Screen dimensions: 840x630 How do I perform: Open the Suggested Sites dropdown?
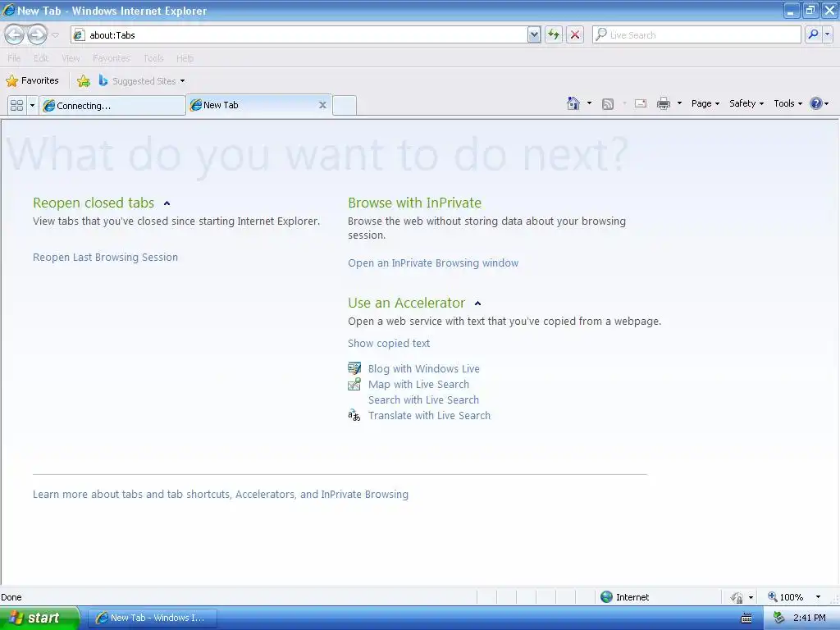coord(142,81)
